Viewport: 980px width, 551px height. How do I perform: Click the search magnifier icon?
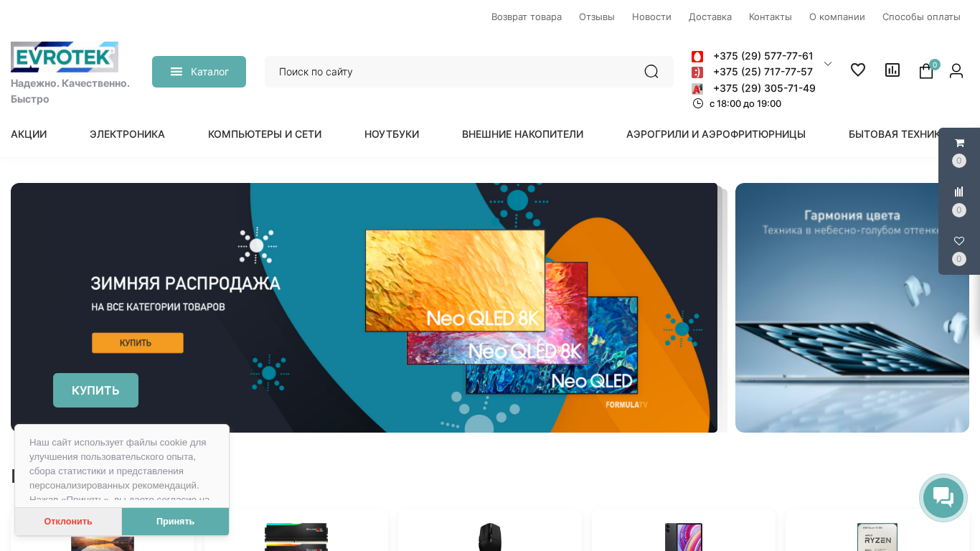[651, 72]
